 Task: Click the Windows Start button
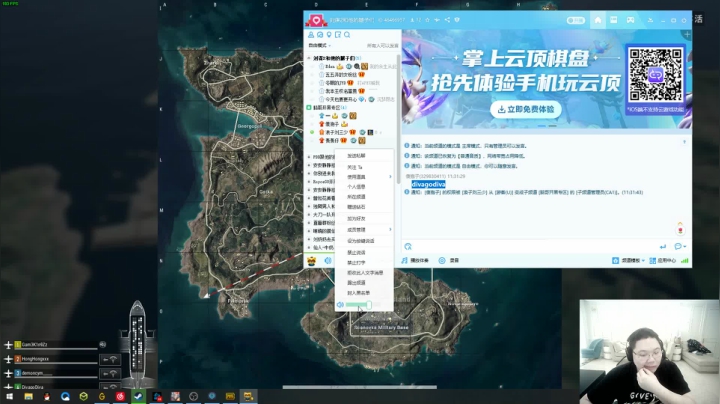[x=9, y=396]
